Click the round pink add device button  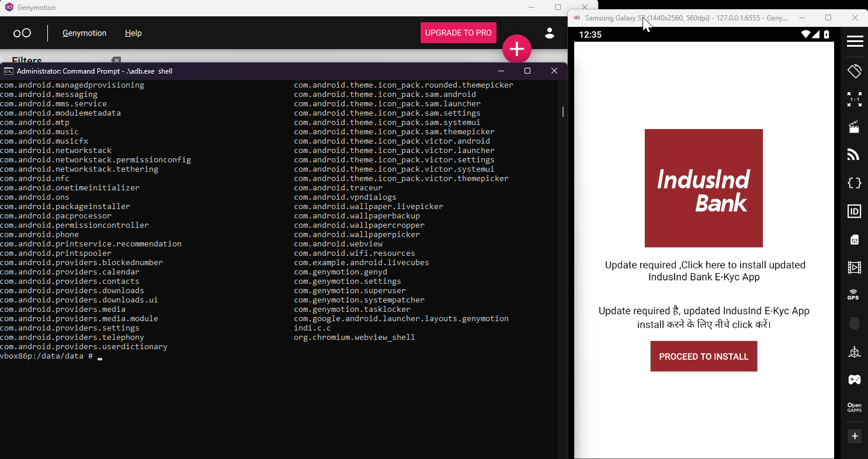517,50
